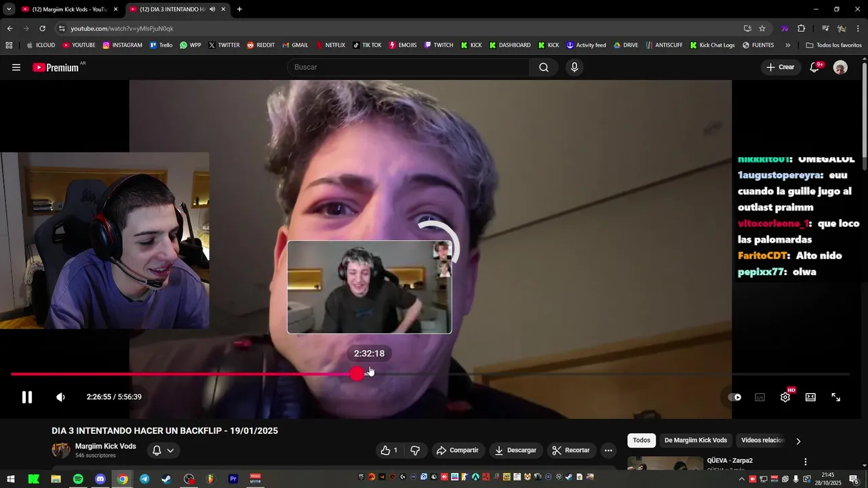Image resolution: width=868 pixels, height=488 pixels.
Task: Switch to theater mode
Action: pos(810,397)
